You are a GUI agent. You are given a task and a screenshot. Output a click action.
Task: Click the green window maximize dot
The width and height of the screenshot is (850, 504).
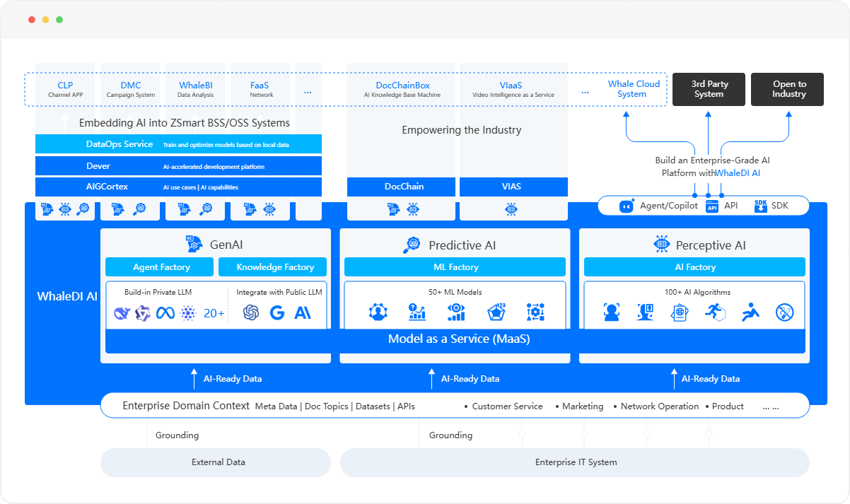pyautogui.click(x=59, y=19)
